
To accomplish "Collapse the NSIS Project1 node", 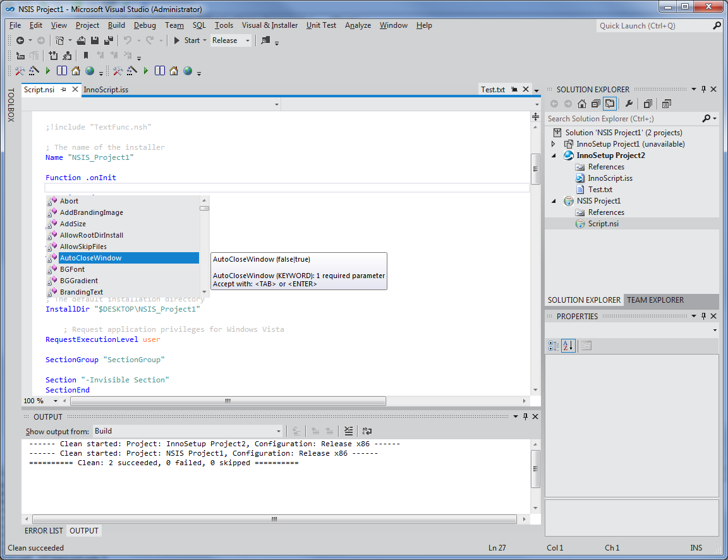I will click(554, 201).
